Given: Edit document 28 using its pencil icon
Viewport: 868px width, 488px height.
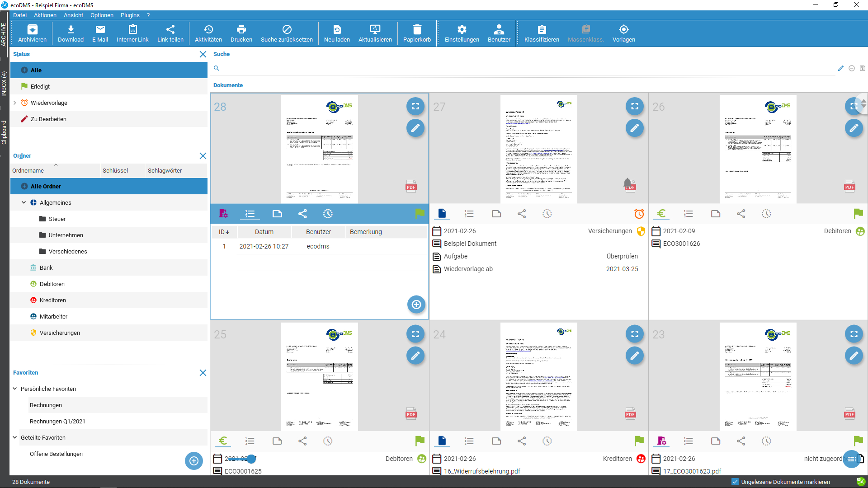Looking at the screenshot, I should tap(415, 128).
